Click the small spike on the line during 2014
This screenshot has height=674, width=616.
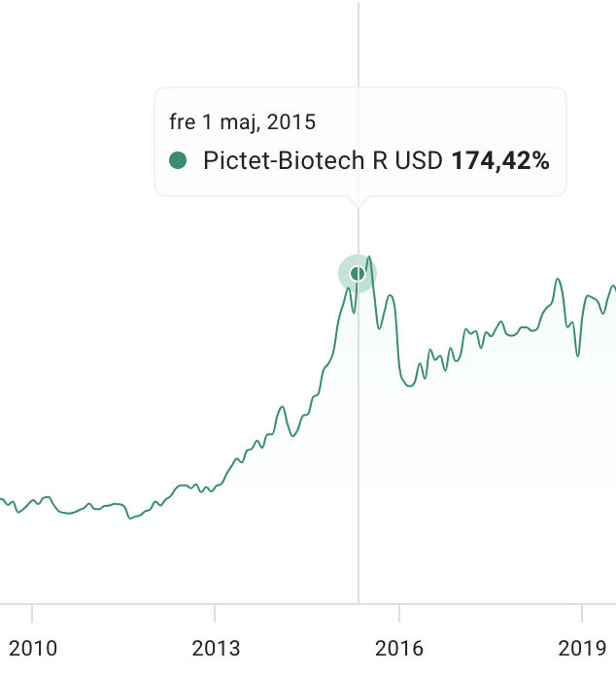[x=281, y=407]
